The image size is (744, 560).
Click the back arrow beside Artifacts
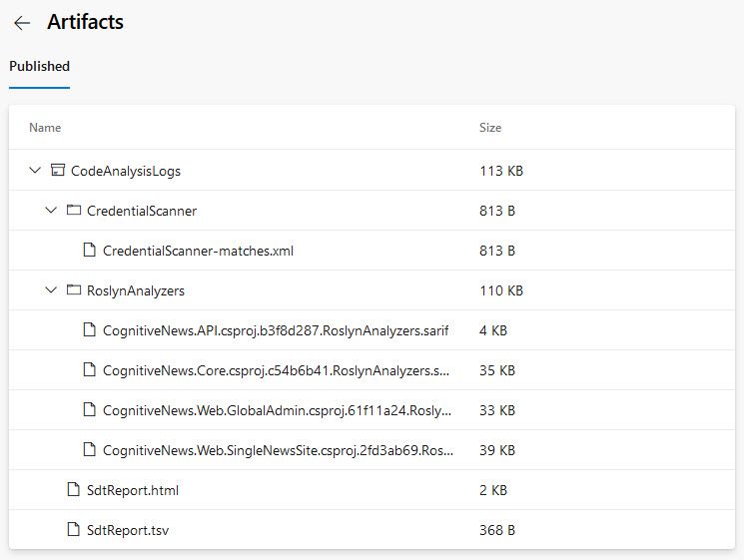tap(22, 23)
